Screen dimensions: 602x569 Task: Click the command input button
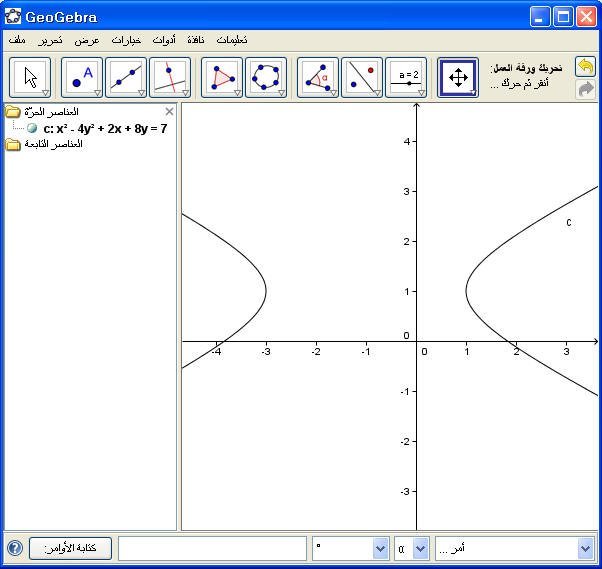pyautogui.click(x=70, y=548)
